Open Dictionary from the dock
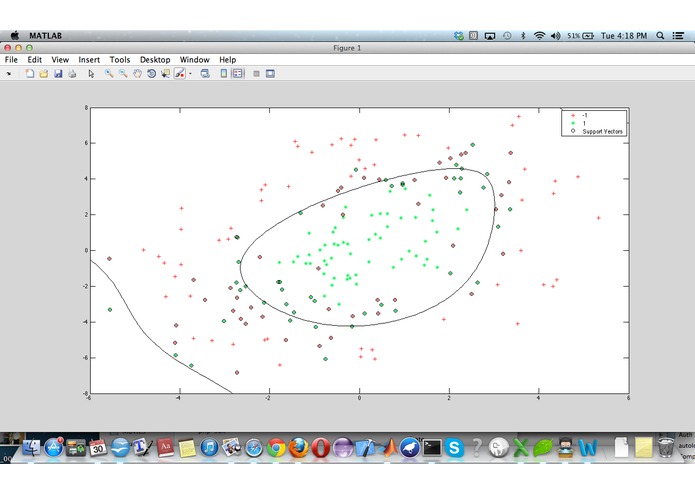Image resolution: width=695 pixels, height=494 pixels. tap(165, 447)
